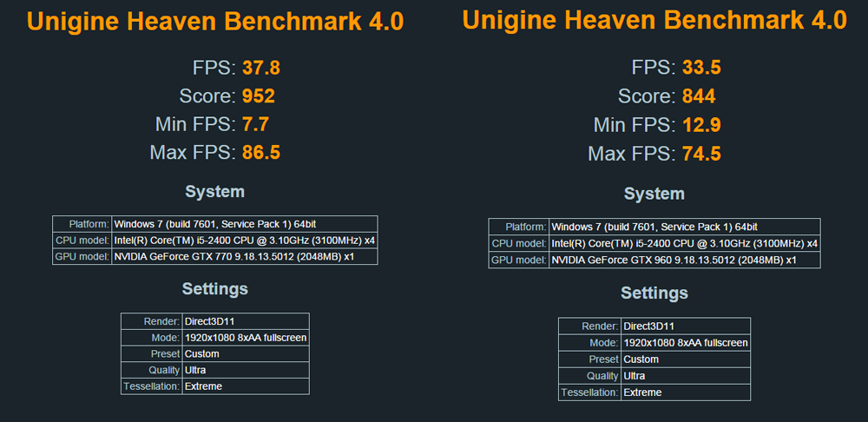Click the System heading in right report
This screenshot has width=868, height=422.
point(654,194)
